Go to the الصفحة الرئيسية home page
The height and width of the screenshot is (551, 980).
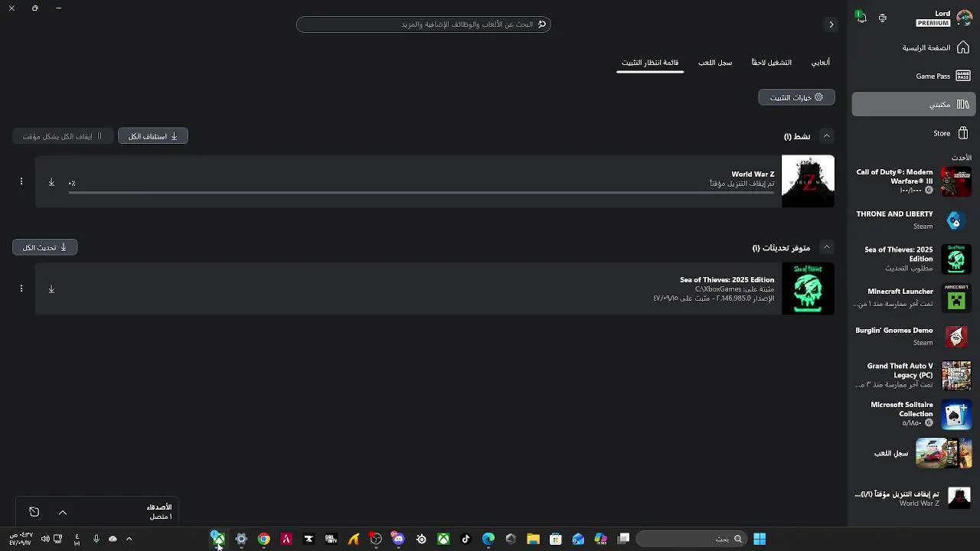(x=913, y=47)
